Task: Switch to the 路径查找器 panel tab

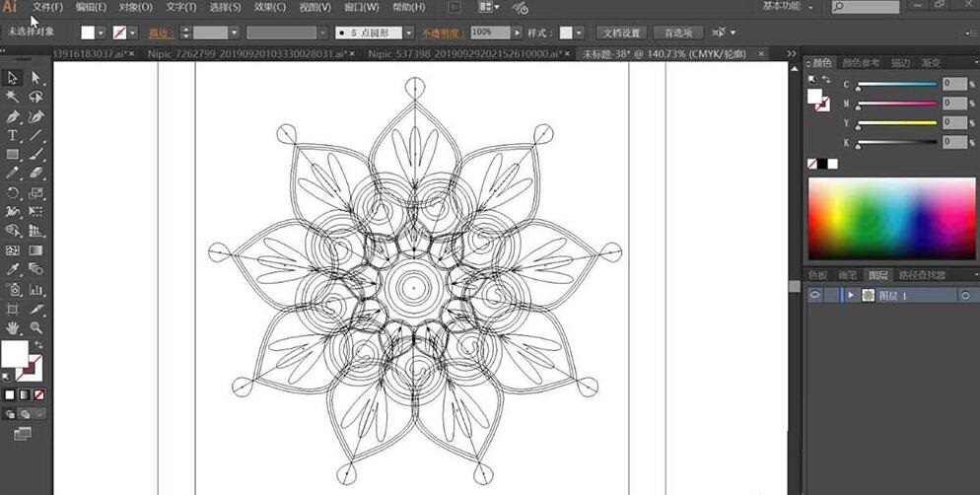Action: [922, 275]
